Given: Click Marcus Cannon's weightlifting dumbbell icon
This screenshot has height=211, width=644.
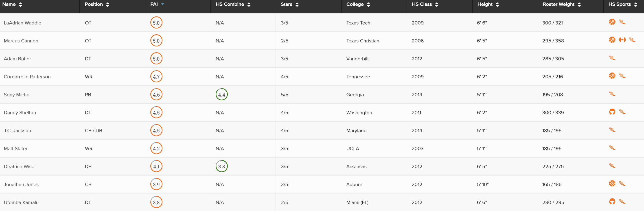Looking at the screenshot, I should pyautogui.click(x=622, y=40).
